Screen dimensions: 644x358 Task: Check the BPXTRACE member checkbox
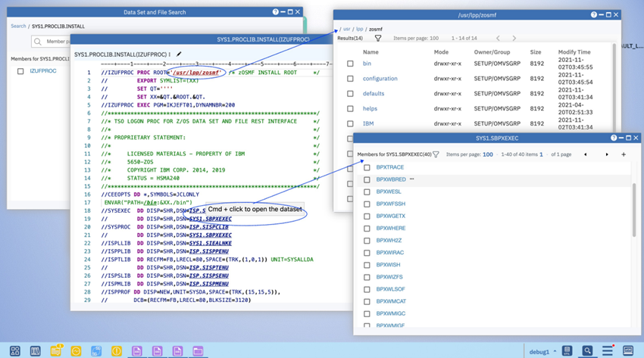(x=367, y=167)
